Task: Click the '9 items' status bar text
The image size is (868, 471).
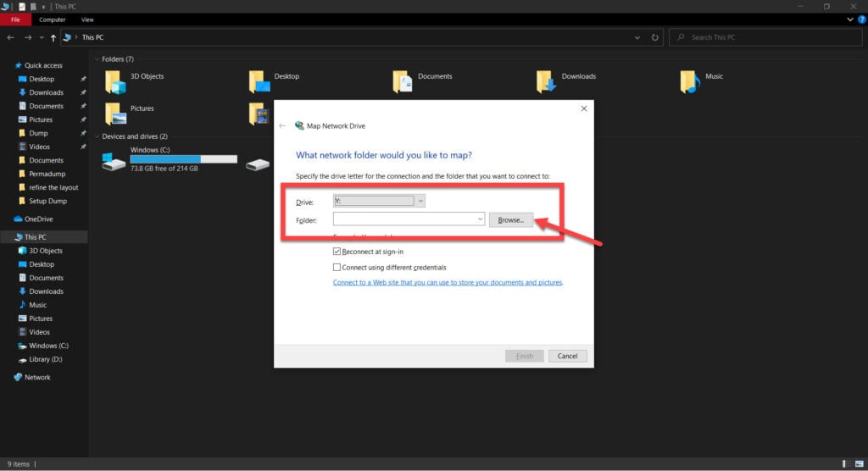Action: pos(19,464)
